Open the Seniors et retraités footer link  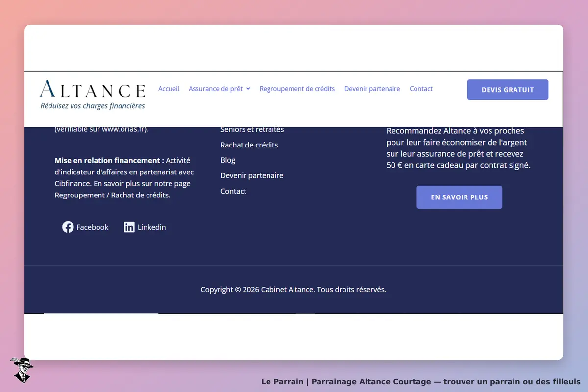coord(252,130)
